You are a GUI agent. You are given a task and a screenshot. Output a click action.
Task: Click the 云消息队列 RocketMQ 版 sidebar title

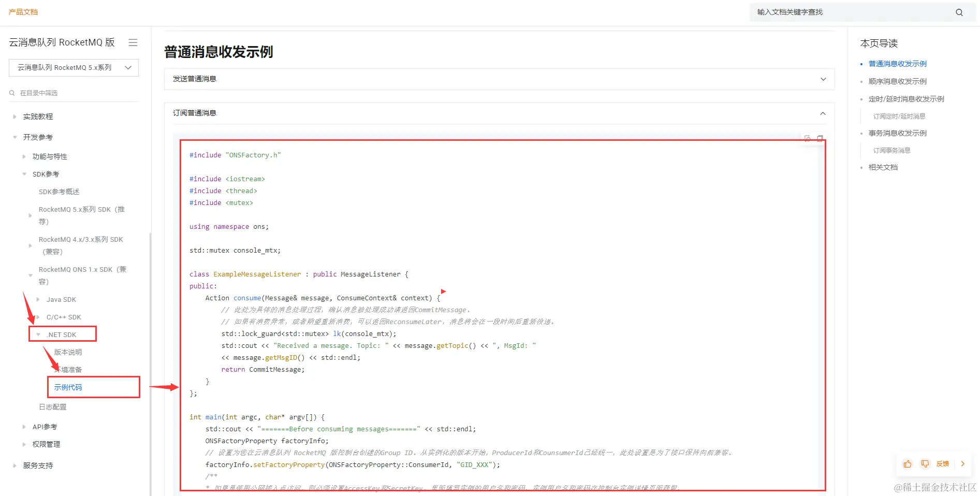coord(62,42)
